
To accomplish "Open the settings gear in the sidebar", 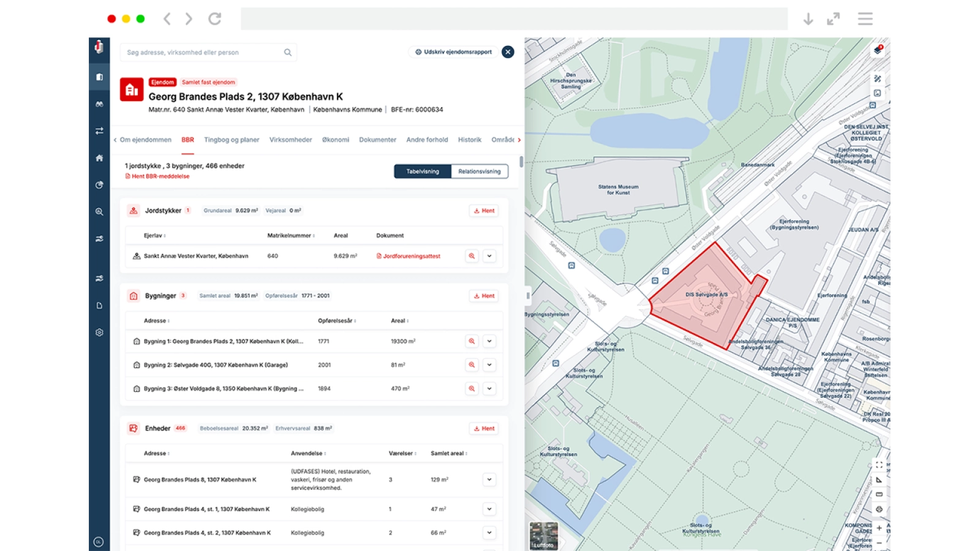I will [99, 332].
